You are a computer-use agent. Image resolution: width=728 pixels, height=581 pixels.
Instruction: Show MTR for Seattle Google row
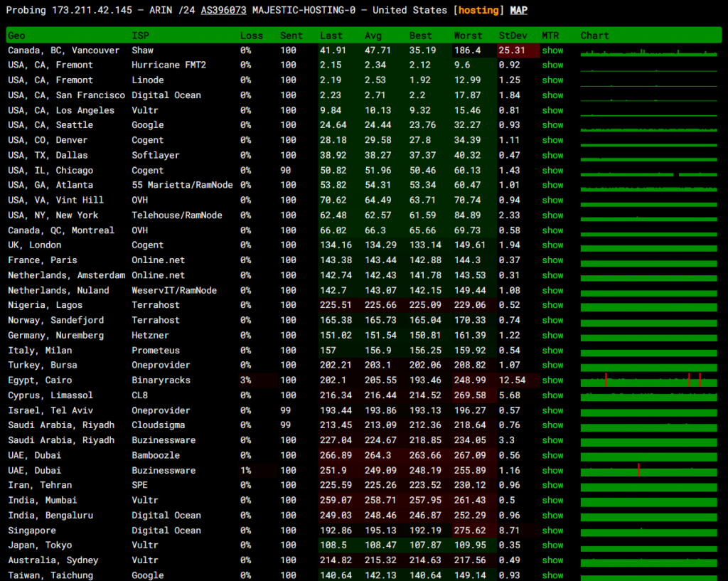coord(552,125)
